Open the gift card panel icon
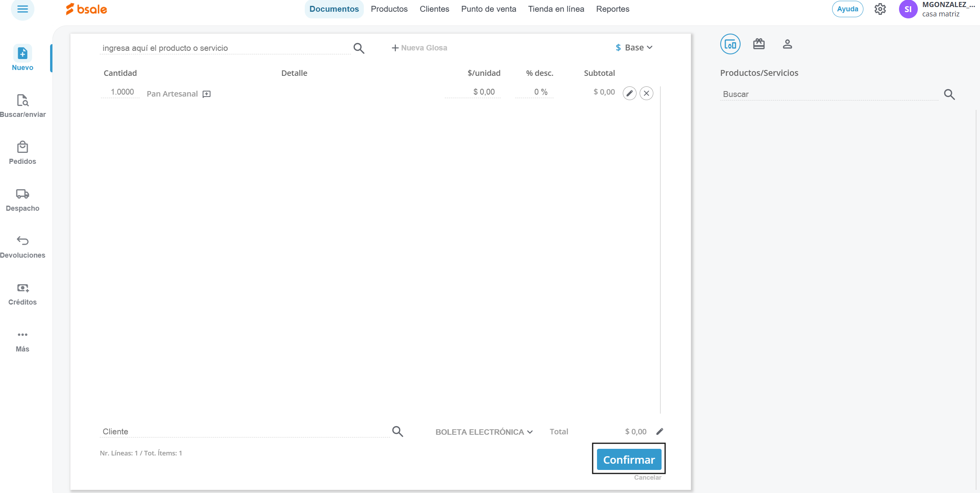980x493 pixels. click(759, 44)
